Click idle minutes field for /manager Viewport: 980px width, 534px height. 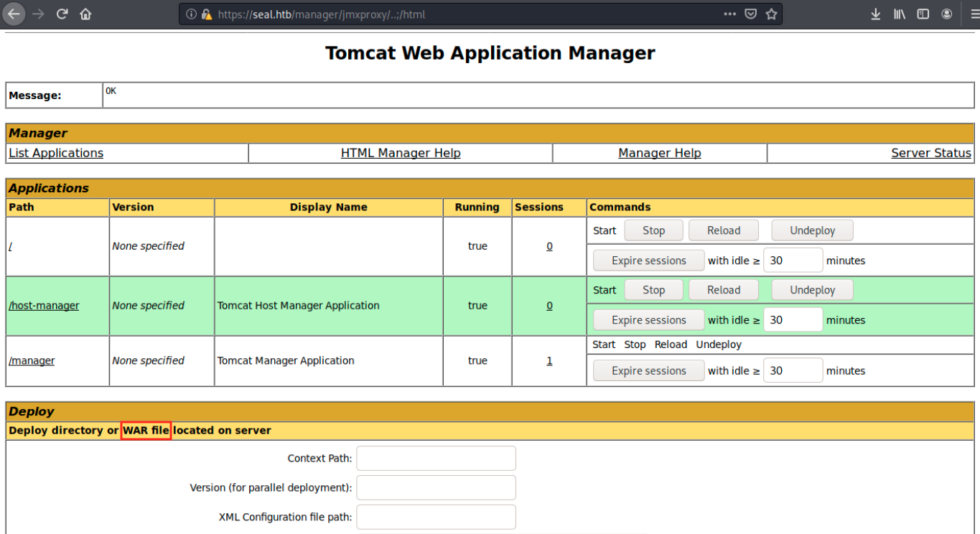[x=793, y=371]
